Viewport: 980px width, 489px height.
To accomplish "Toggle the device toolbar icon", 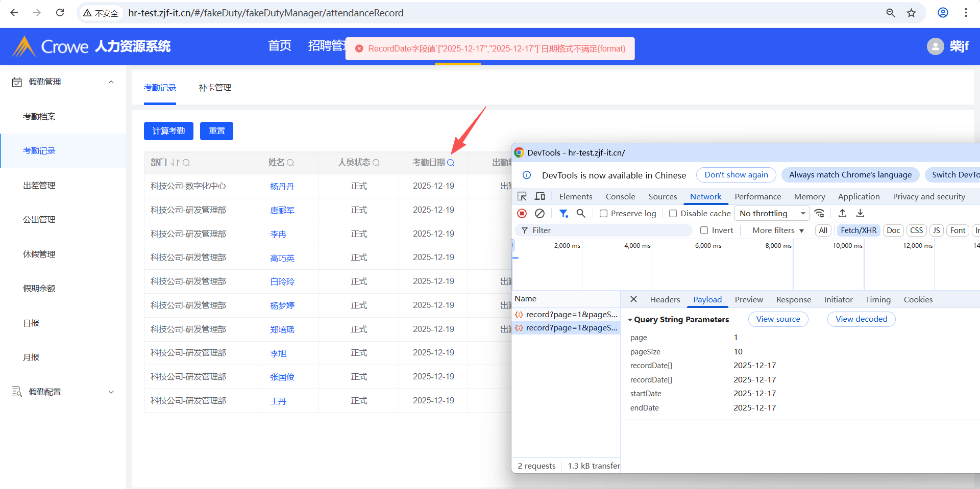I will pyautogui.click(x=540, y=196).
